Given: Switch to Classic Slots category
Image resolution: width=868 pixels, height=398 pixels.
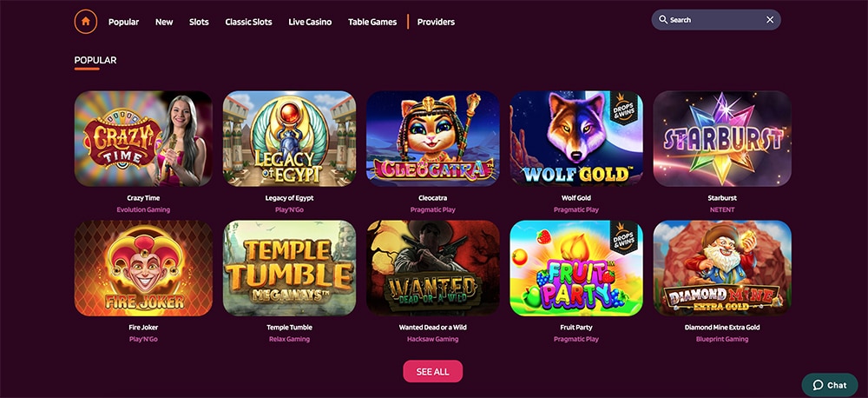Looking at the screenshot, I should point(248,23).
